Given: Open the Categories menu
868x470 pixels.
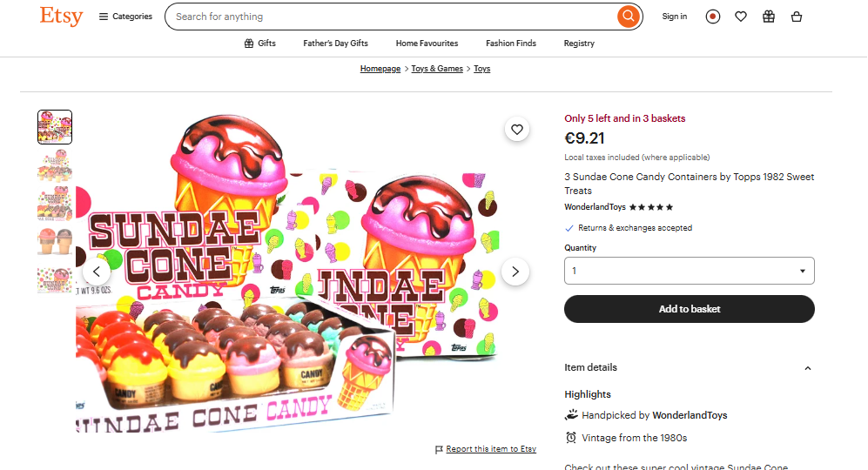Looking at the screenshot, I should (x=125, y=17).
